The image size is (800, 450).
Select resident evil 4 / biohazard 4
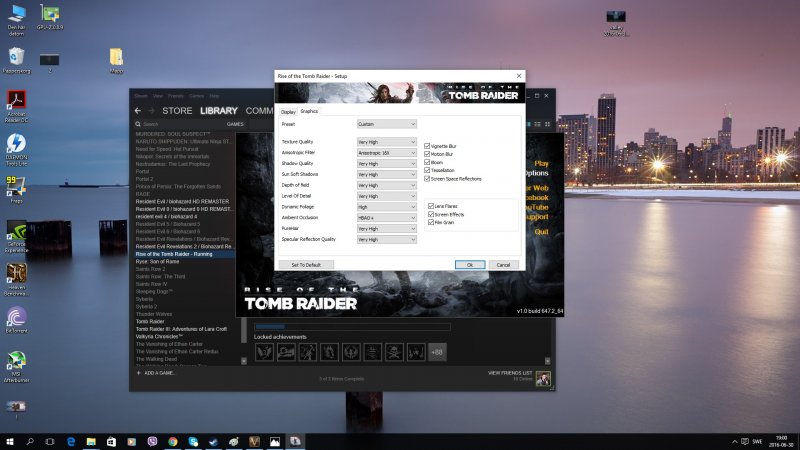point(166,216)
